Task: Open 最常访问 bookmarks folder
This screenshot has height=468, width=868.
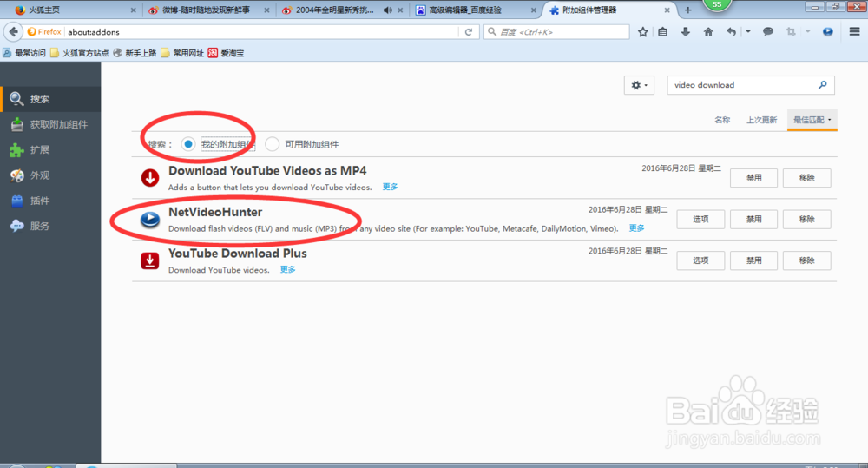Action: point(23,53)
